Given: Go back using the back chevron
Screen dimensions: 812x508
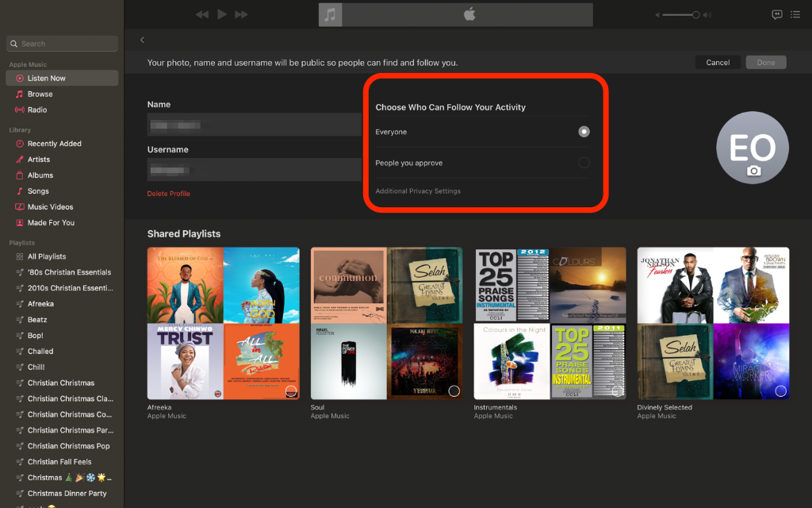Looking at the screenshot, I should (x=143, y=40).
